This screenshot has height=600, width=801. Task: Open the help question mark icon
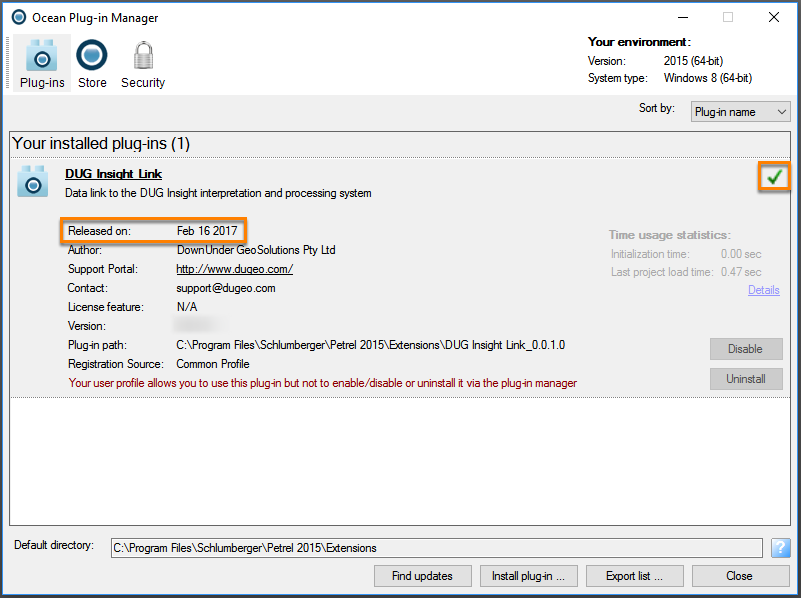(x=780, y=548)
